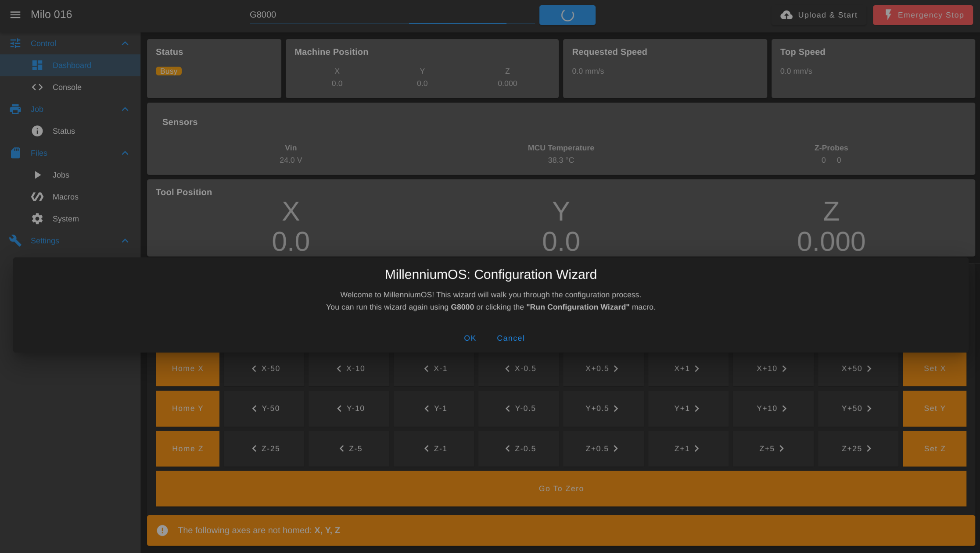Click the Job printer icon
The image size is (980, 553).
click(15, 109)
